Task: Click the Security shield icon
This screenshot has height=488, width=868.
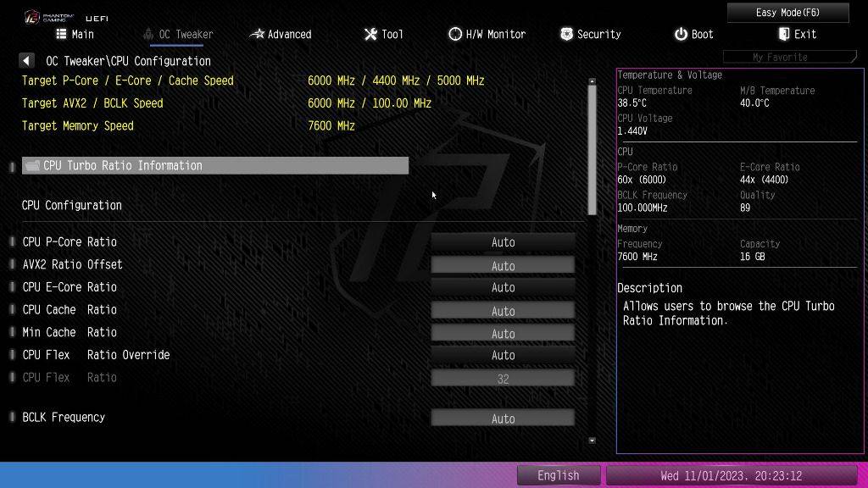Action: [x=566, y=34]
